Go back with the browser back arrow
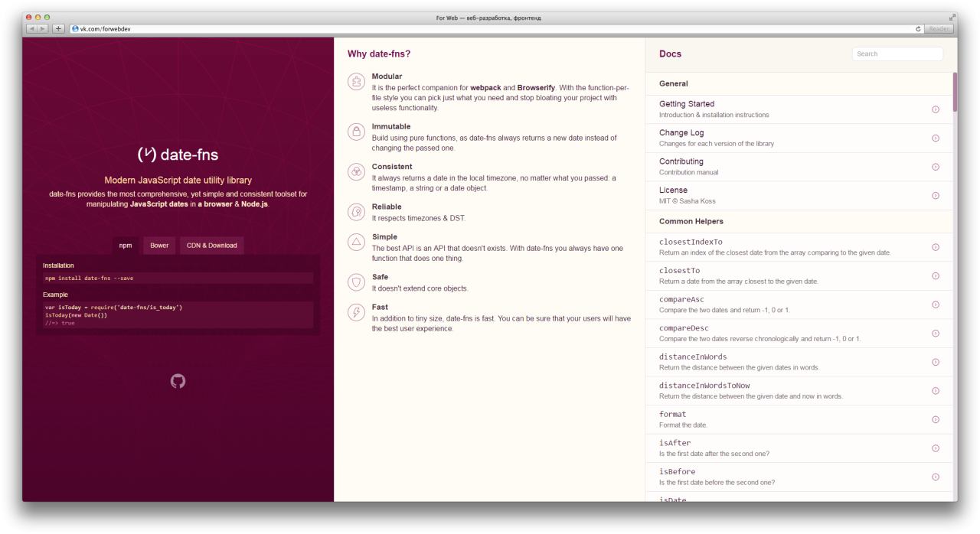The height and width of the screenshot is (534, 980). (32, 29)
